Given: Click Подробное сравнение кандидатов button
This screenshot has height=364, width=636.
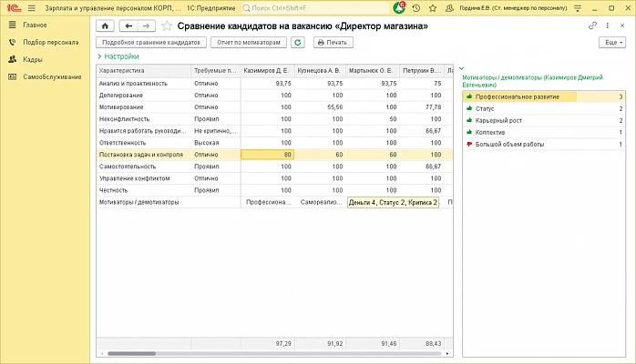Looking at the screenshot, I should pos(151,42).
